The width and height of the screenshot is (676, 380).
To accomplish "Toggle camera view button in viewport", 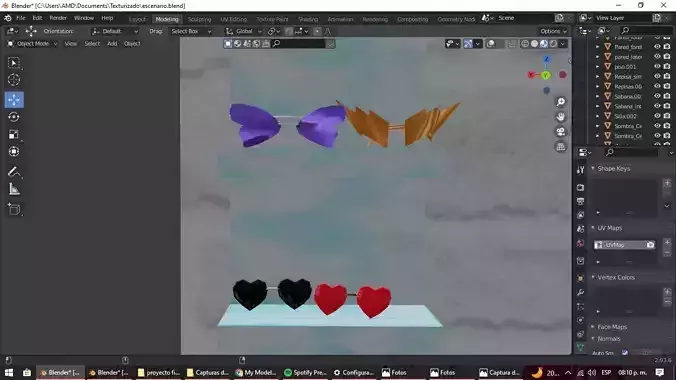I will [x=560, y=132].
